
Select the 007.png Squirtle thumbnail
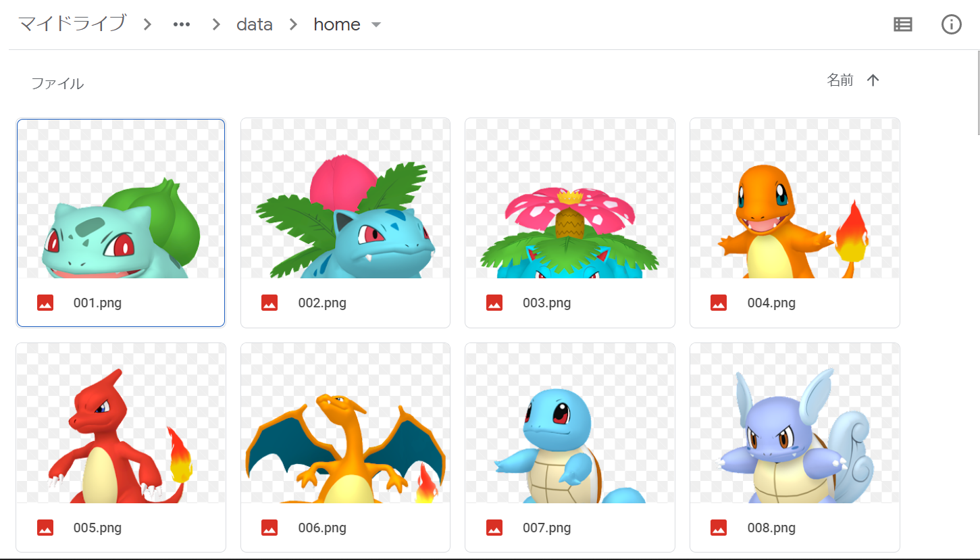pyautogui.click(x=570, y=423)
